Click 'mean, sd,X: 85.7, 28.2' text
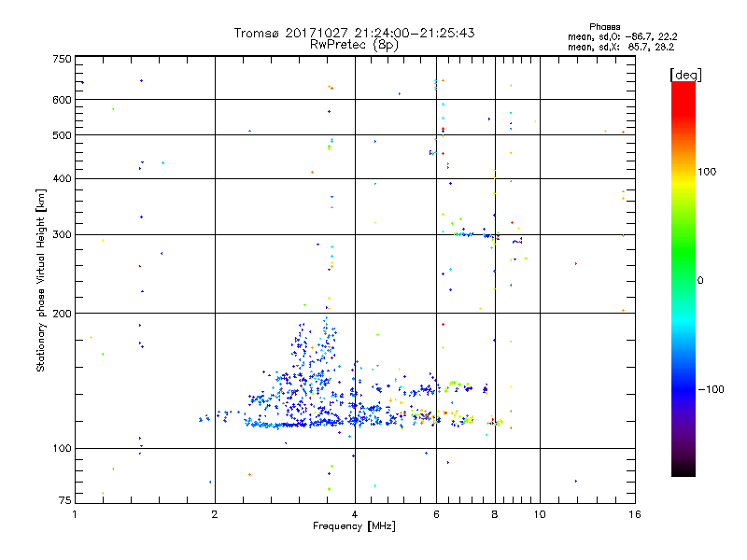 pyautogui.click(x=621, y=48)
